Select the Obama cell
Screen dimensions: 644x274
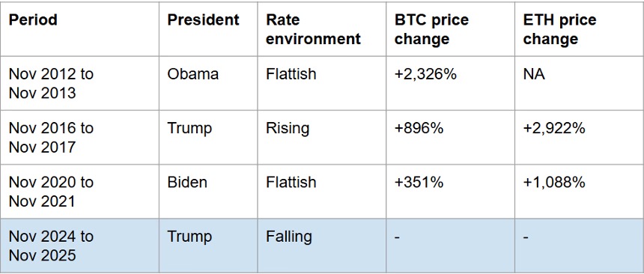[208, 83]
